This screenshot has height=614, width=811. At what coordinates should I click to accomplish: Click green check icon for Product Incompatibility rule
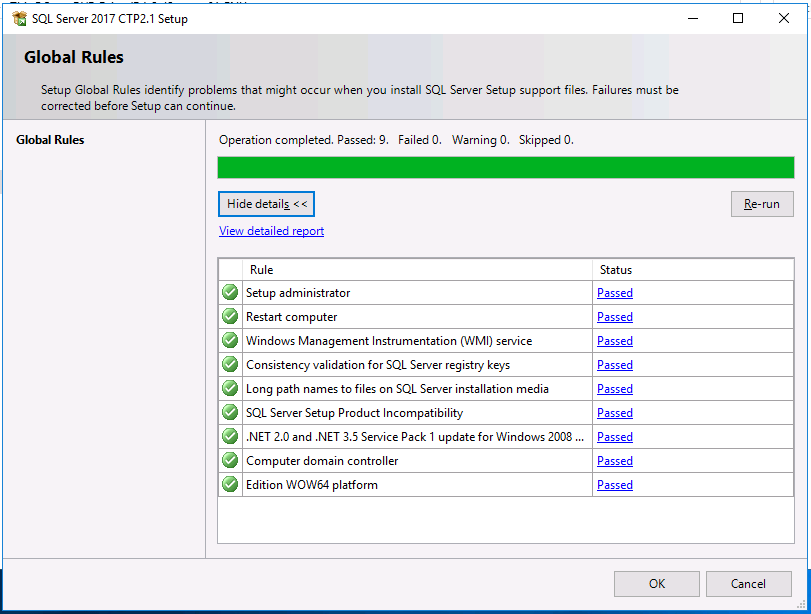tap(230, 412)
